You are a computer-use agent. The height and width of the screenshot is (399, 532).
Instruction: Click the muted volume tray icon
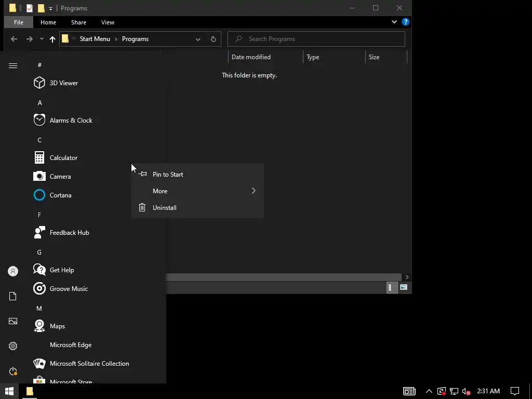(467, 391)
